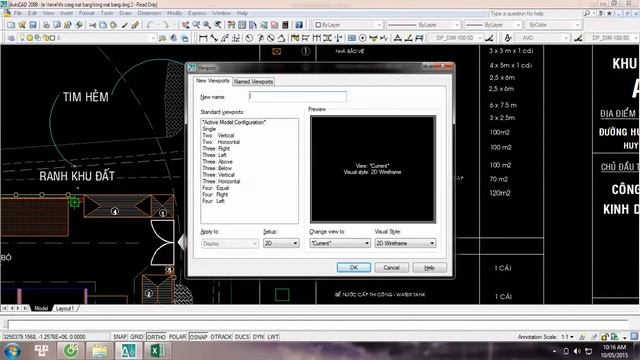Open the Setup 2D dropdown
This screenshot has height=360, width=640.
point(281,243)
